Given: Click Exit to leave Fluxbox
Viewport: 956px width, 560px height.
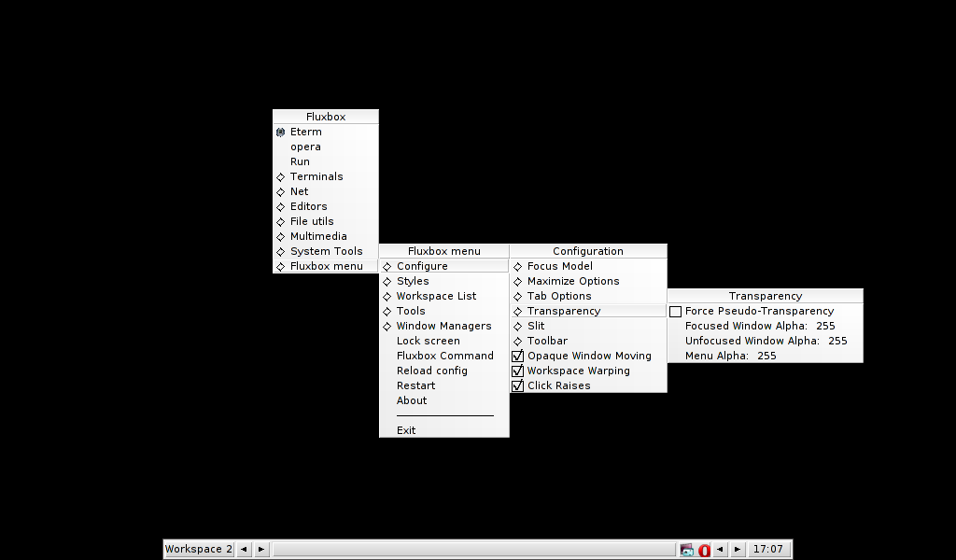Looking at the screenshot, I should [x=406, y=430].
